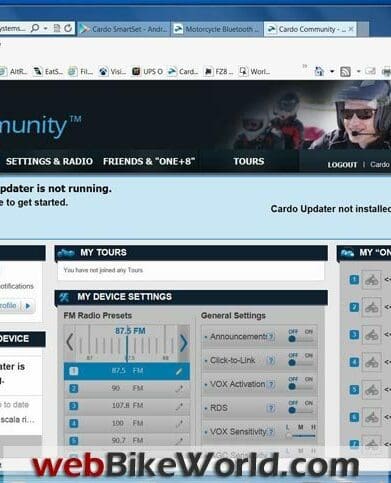Toggle the Click-to-Link switch

[x=300, y=363]
